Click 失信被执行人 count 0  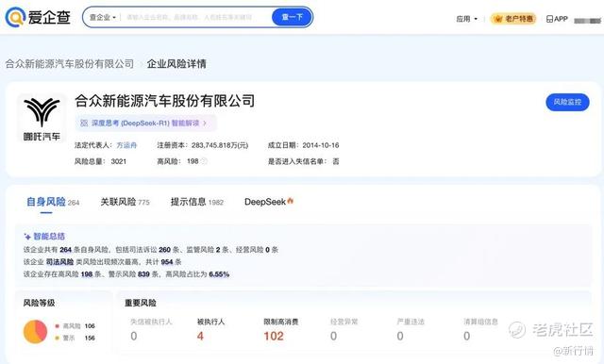pyautogui.click(x=134, y=336)
